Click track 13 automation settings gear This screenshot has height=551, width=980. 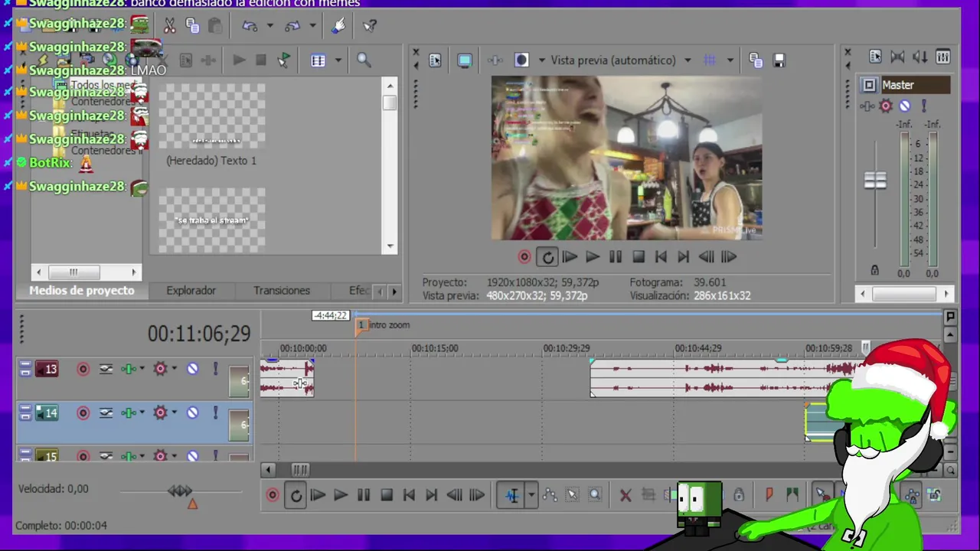160,369
